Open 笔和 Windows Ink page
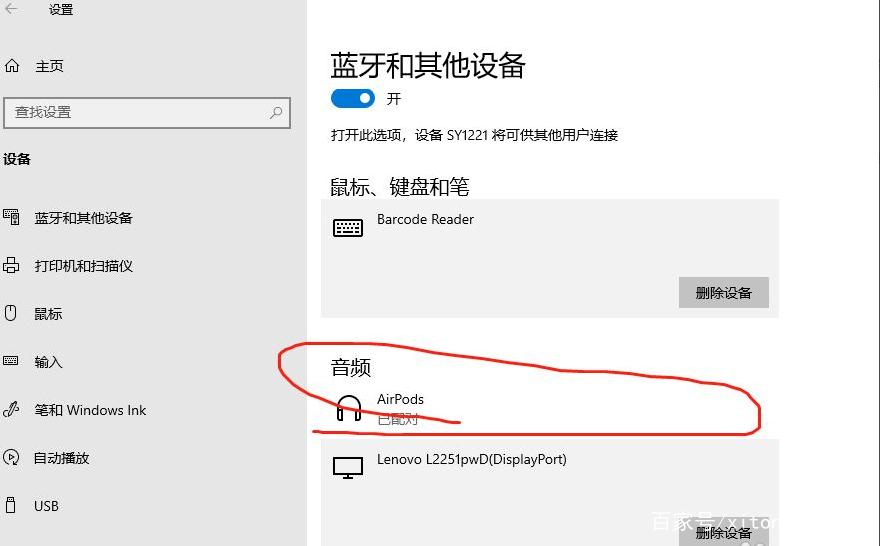Image resolution: width=880 pixels, height=546 pixels. click(90, 410)
